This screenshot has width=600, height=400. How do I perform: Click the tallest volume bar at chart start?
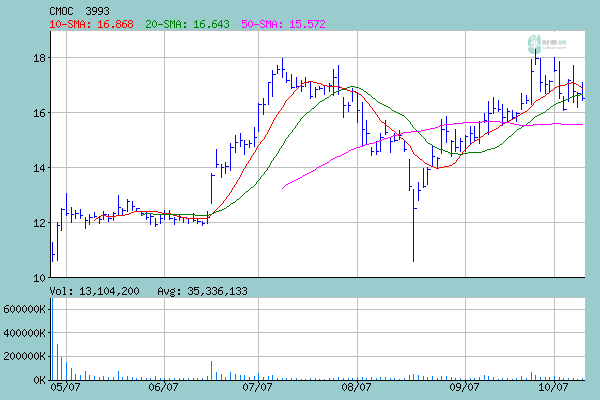pos(52,340)
